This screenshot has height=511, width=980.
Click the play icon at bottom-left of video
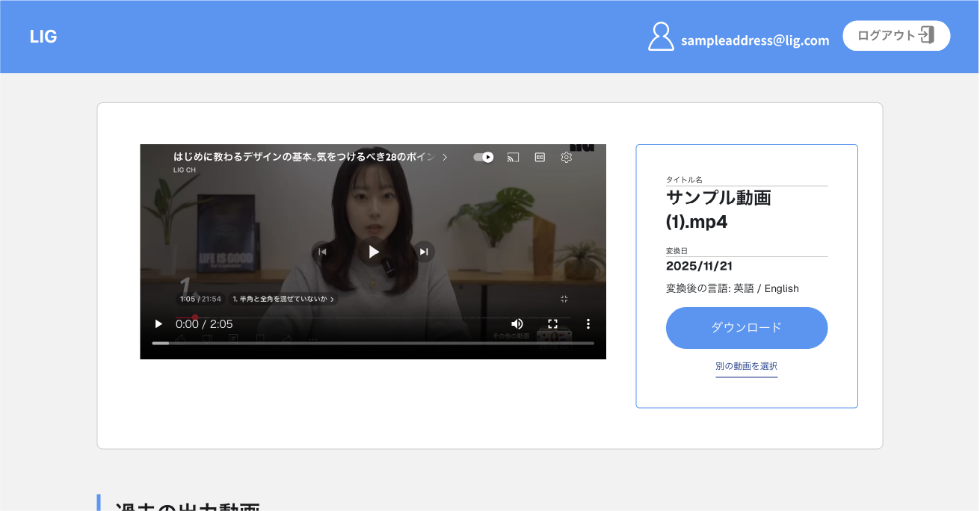(158, 323)
